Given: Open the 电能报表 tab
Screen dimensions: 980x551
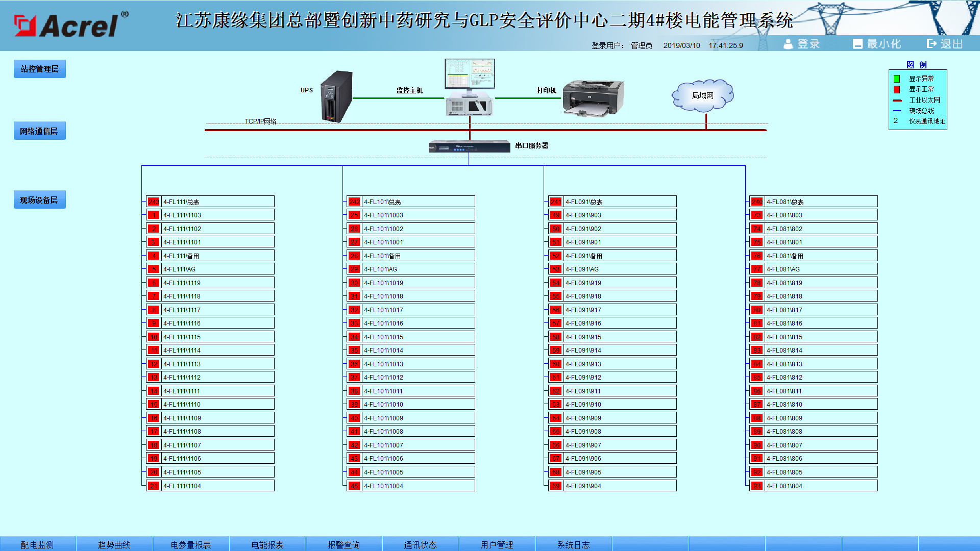Looking at the screenshot, I should pos(267,544).
